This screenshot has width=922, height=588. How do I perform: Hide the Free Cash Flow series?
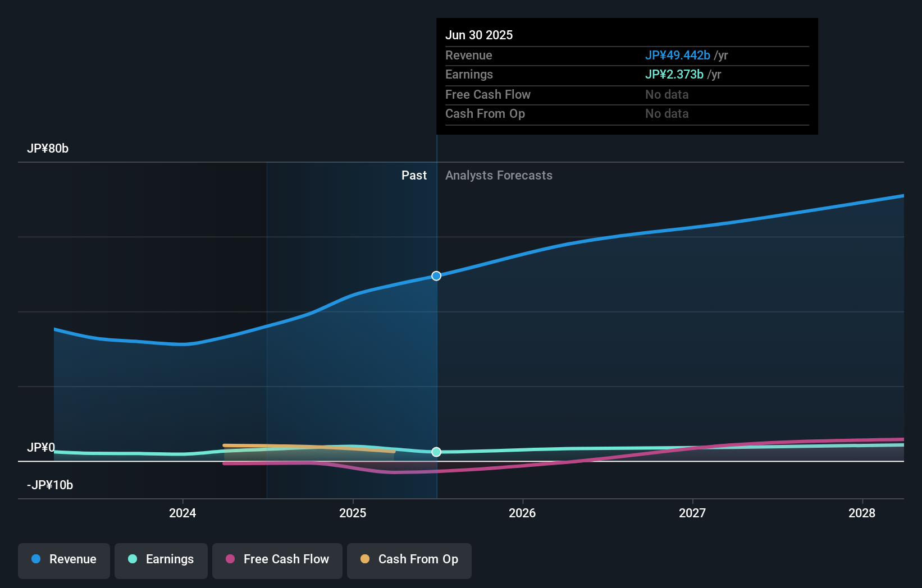click(277, 561)
